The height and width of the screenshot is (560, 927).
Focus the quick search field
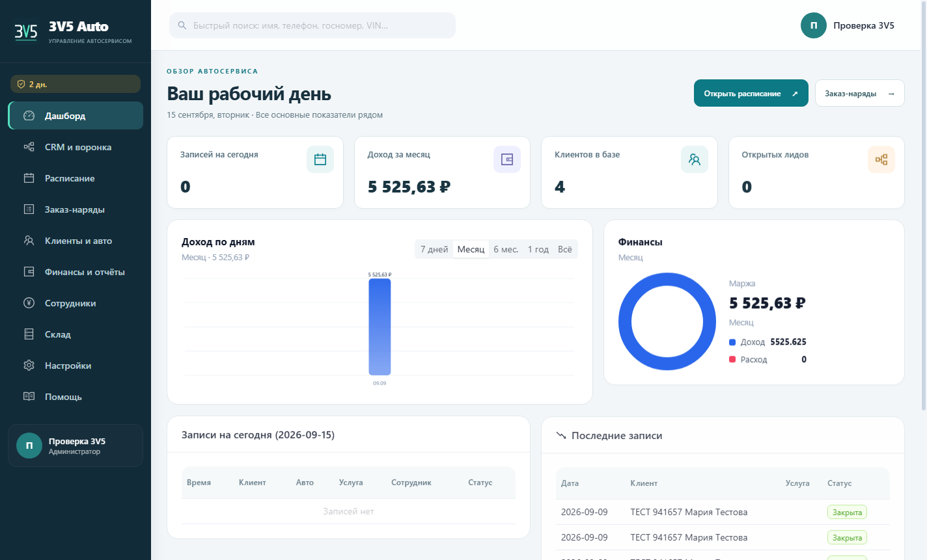coord(312,25)
